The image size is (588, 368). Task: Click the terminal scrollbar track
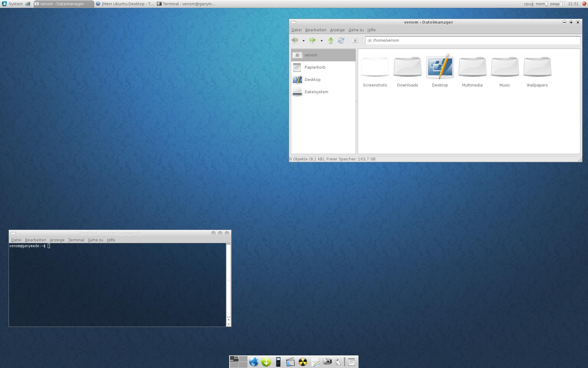click(x=228, y=280)
